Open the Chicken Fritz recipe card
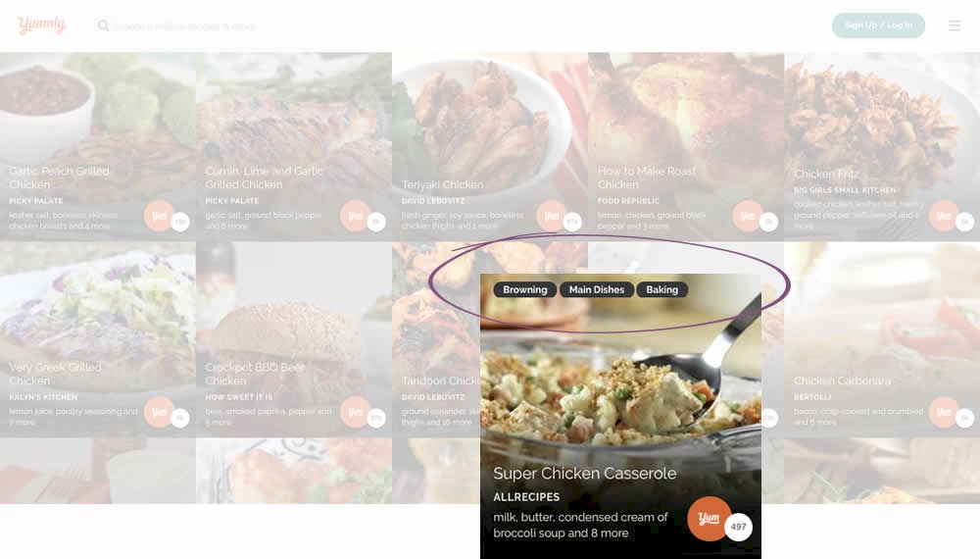This screenshot has height=559, width=980. pyautogui.click(x=882, y=147)
